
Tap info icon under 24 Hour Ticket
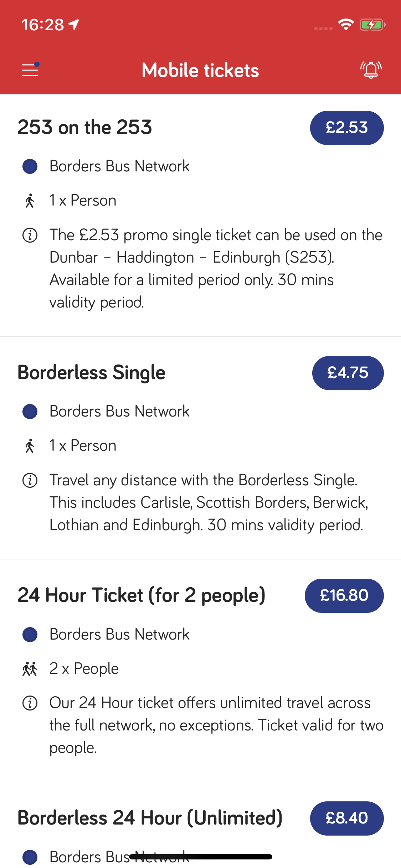30,703
